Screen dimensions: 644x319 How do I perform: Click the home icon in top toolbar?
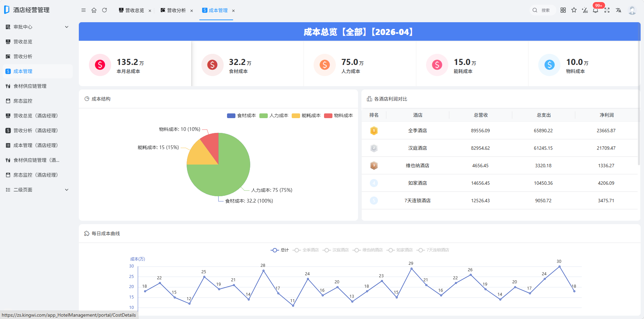click(x=94, y=10)
